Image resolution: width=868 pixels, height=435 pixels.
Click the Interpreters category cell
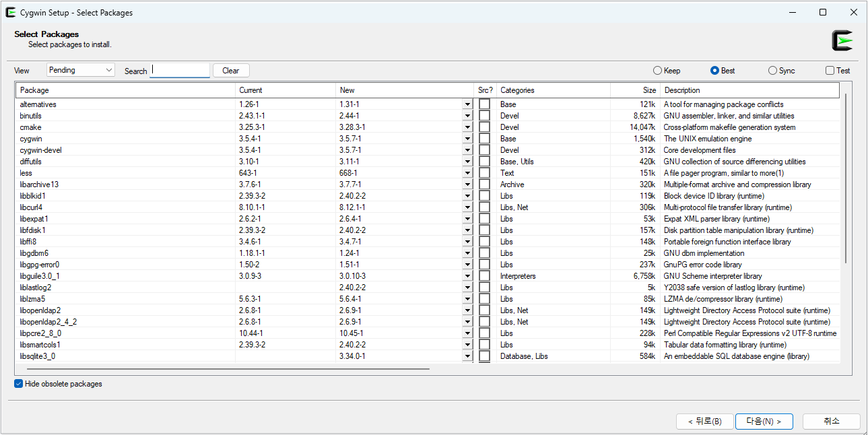click(518, 276)
